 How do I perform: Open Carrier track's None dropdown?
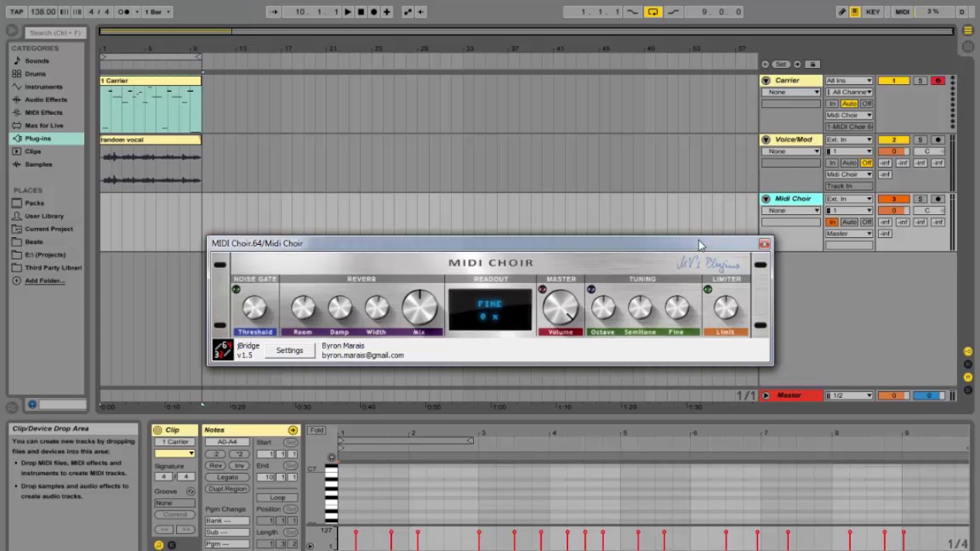point(791,92)
